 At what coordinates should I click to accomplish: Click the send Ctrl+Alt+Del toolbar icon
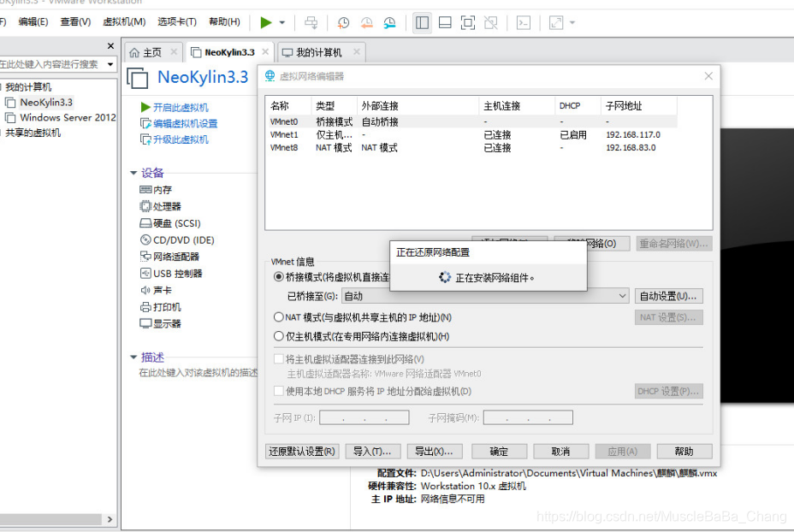[x=311, y=23]
